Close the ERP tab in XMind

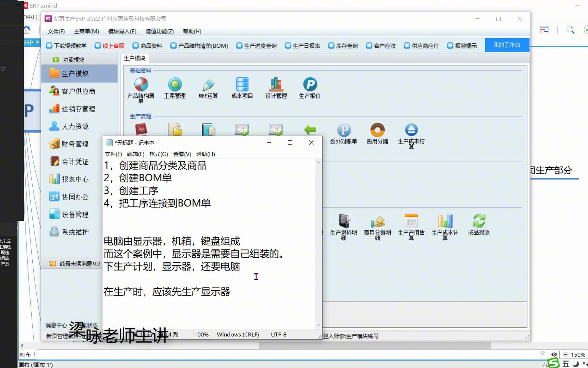coord(38,42)
